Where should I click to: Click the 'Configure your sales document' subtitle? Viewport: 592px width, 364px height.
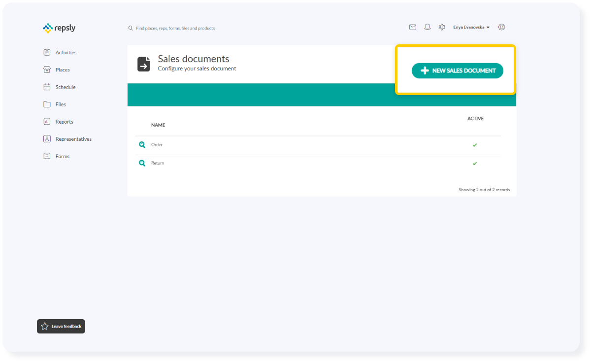[197, 68]
